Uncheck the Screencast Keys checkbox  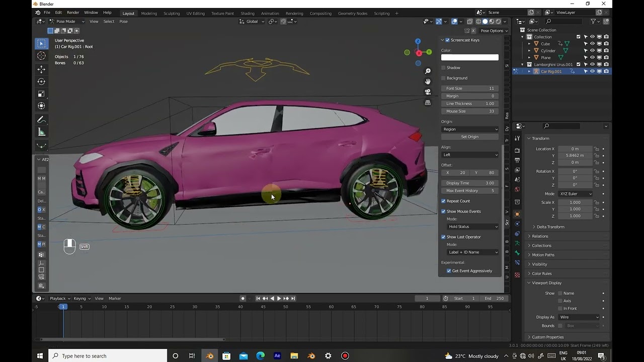pos(447,40)
